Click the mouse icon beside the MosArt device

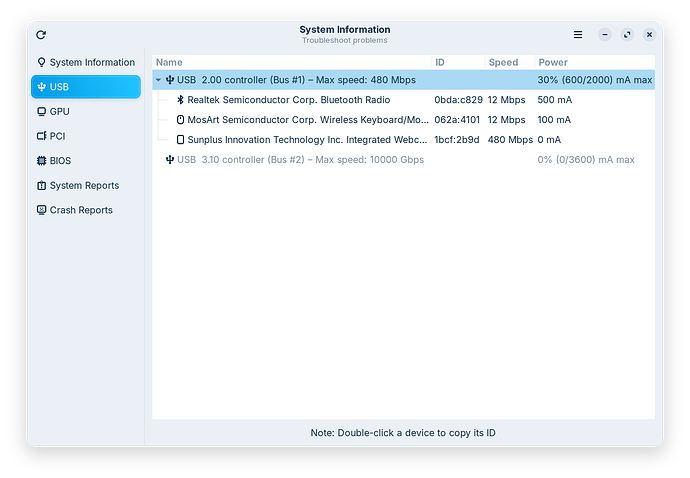[x=180, y=120]
